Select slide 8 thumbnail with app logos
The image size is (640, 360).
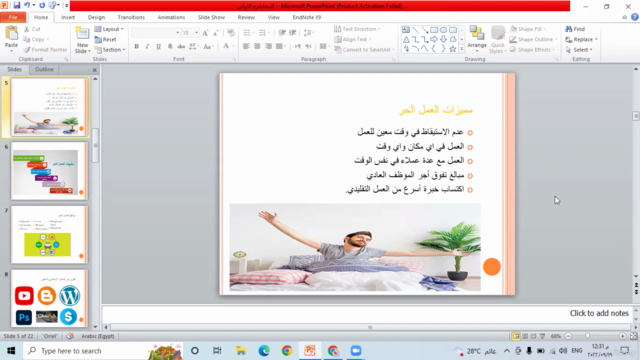[49, 298]
